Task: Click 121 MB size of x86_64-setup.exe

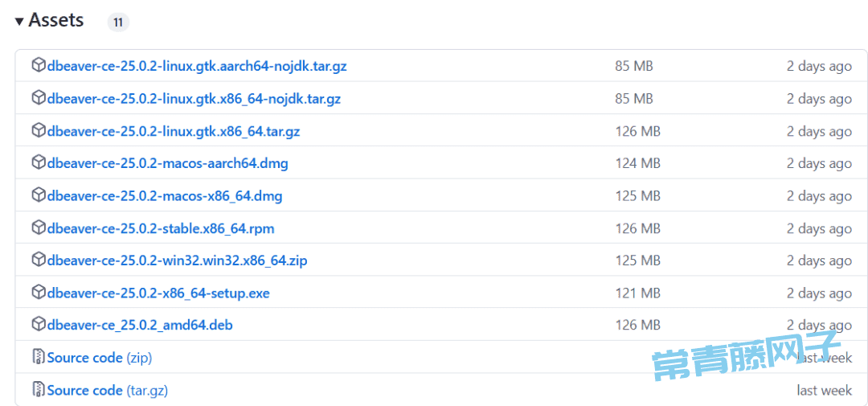Action: (x=637, y=293)
